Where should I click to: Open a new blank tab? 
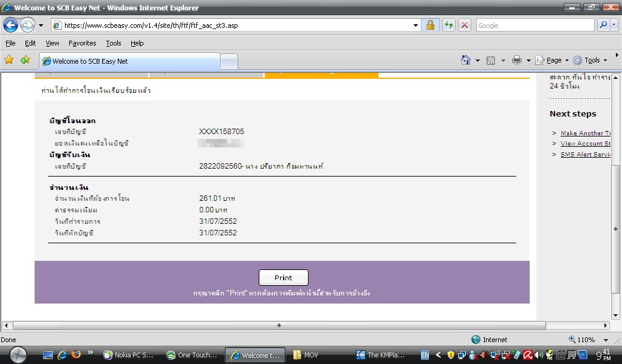click(x=229, y=62)
